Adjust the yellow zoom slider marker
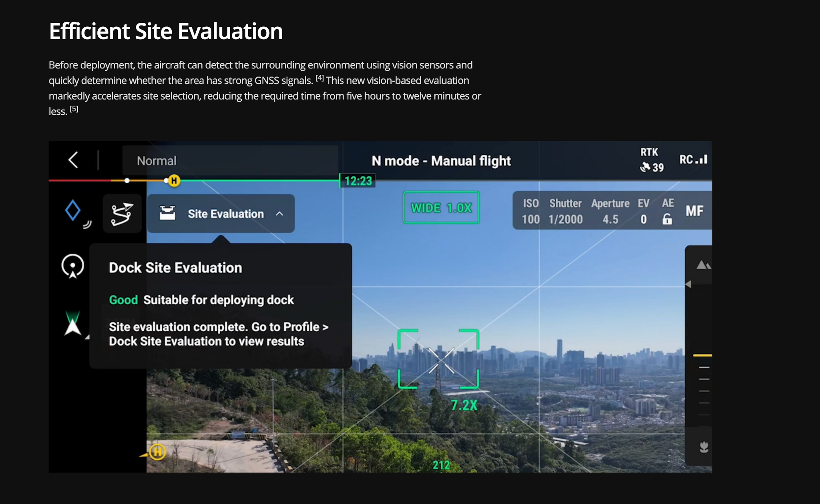 click(703, 355)
